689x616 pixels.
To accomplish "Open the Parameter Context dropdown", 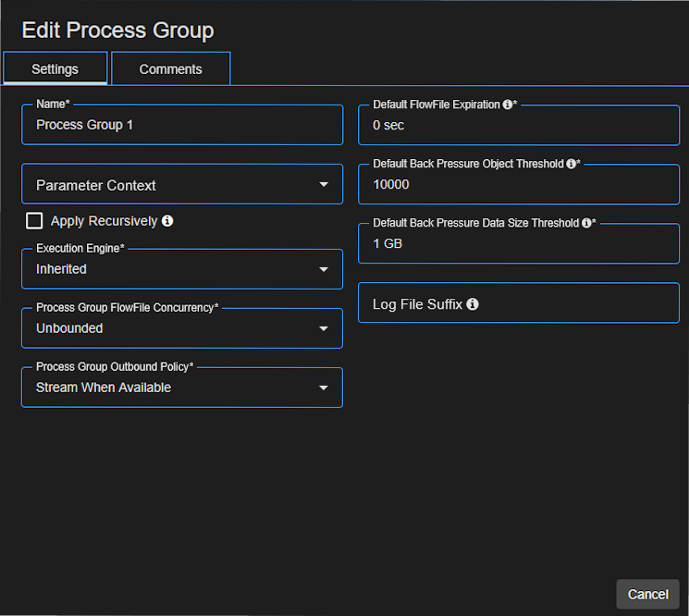I will tap(182, 184).
